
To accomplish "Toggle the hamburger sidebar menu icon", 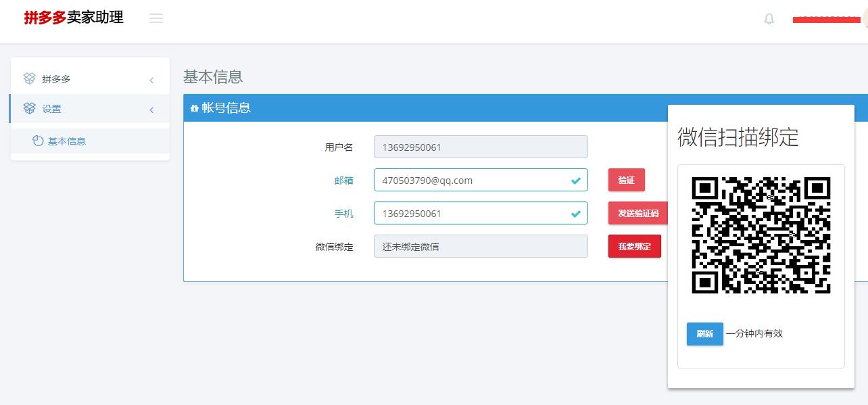I will pyautogui.click(x=156, y=18).
